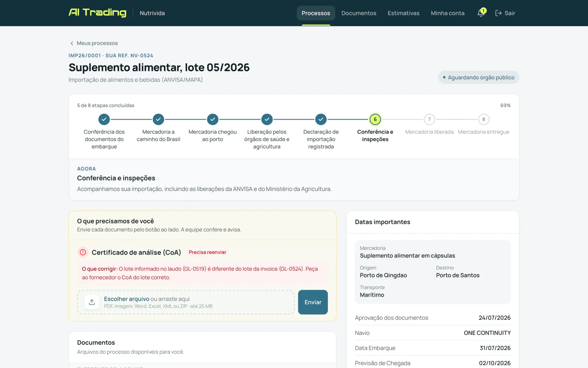Click the Mercadoria entregue step label
Viewport: 588px width, 368px height.
pyautogui.click(x=484, y=132)
